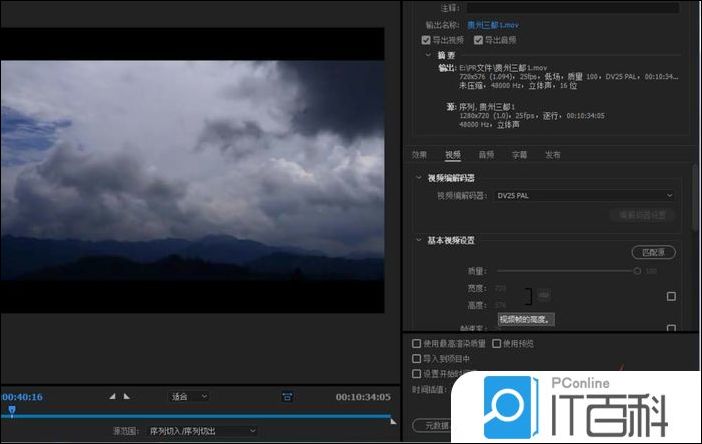Toggle the aspect ratio correction icon
Image resolution: width=702 pixels, height=444 pixels.
point(287,396)
